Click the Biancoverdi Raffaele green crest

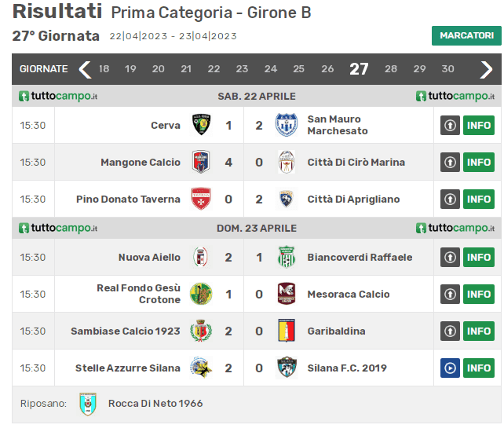286,257
